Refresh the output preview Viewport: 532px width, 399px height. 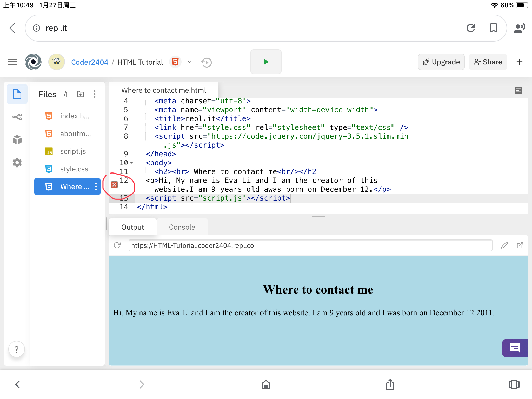click(x=117, y=245)
